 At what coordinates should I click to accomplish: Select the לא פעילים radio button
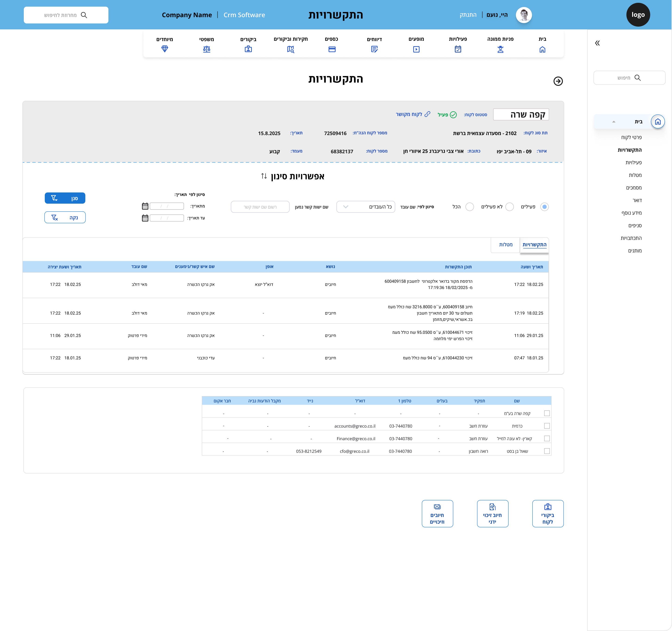509,207
